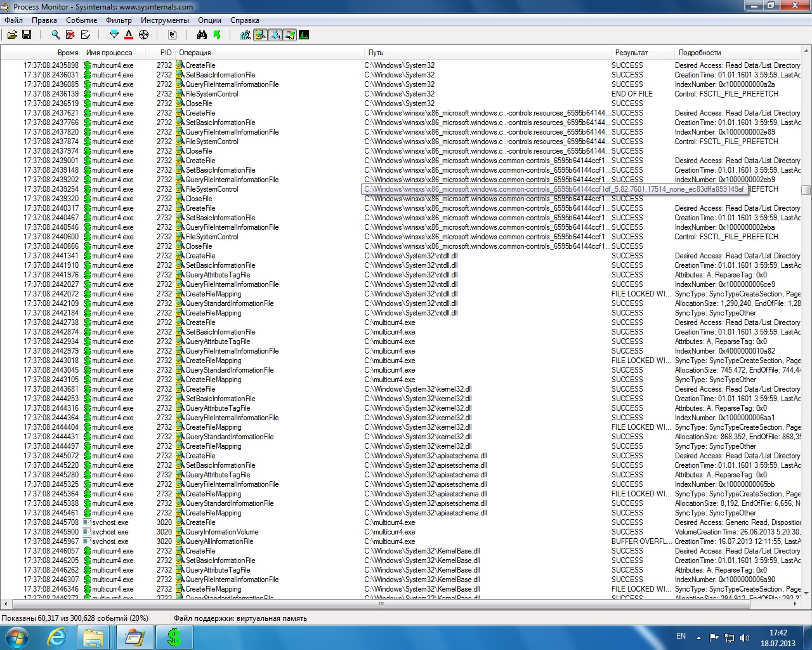
Task: Toggle Show Process and Thread Activity button
Action: pyautogui.click(x=289, y=35)
